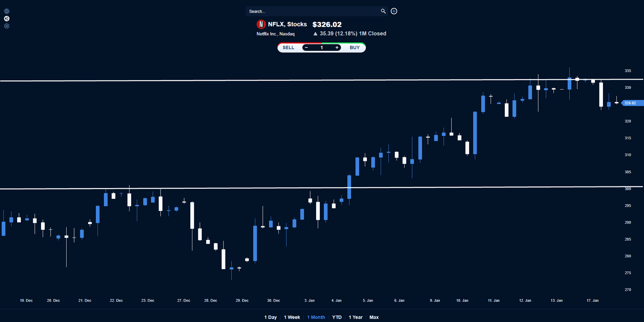Click the circled plus add icon
The height and width of the screenshot is (322, 644).
pyautogui.click(x=394, y=11)
